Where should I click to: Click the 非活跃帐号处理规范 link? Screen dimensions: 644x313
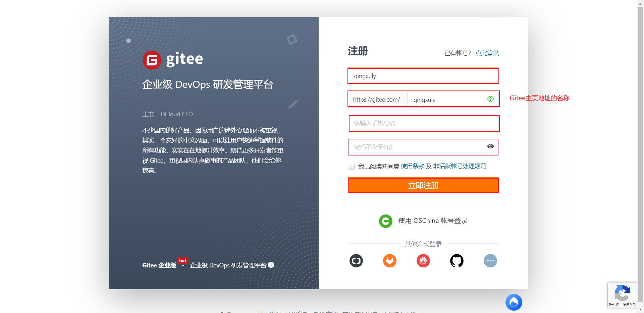point(460,166)
